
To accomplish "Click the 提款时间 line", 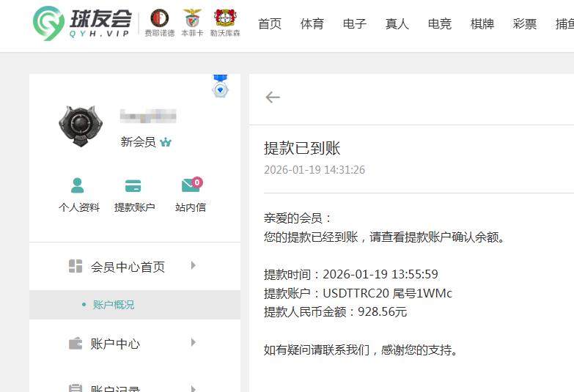I will point(350,274).
